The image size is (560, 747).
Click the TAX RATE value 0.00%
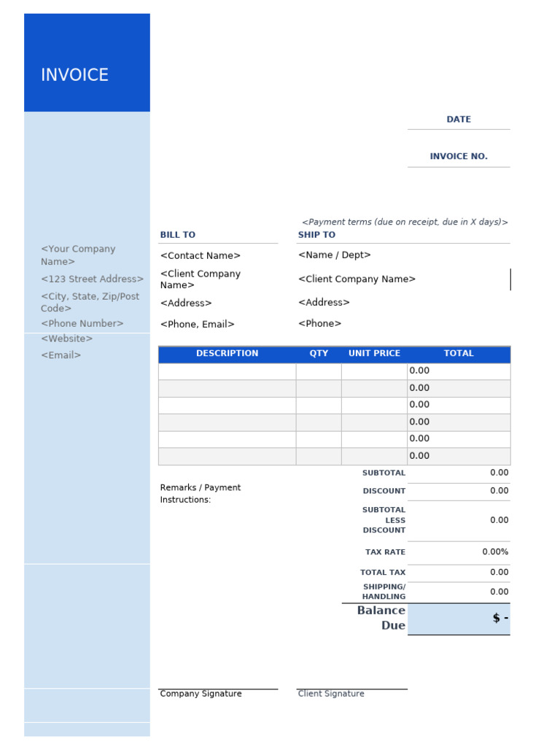495,551
